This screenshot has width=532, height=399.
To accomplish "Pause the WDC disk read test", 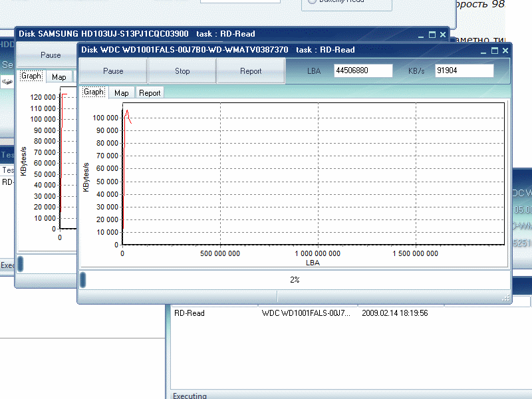I will 113,71.
